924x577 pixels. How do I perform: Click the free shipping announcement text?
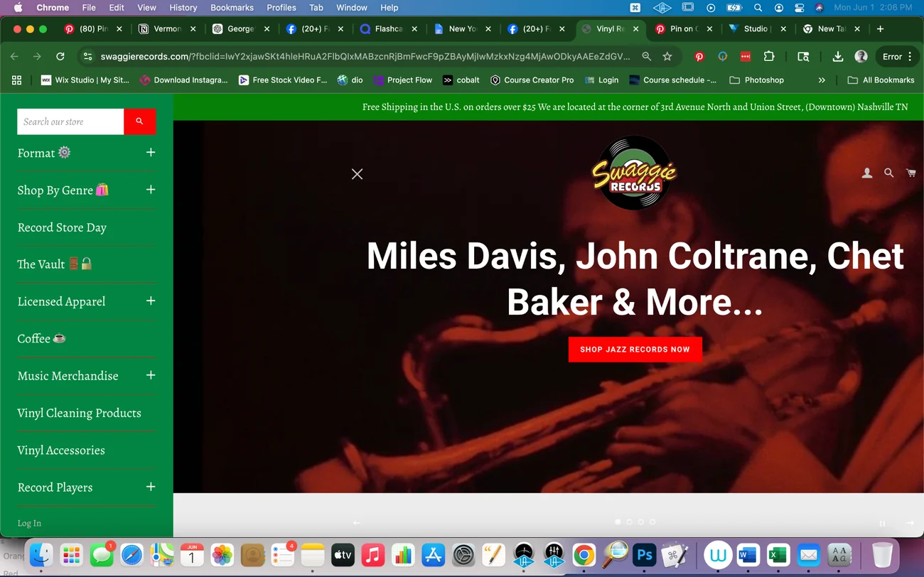tap(635, 107)
